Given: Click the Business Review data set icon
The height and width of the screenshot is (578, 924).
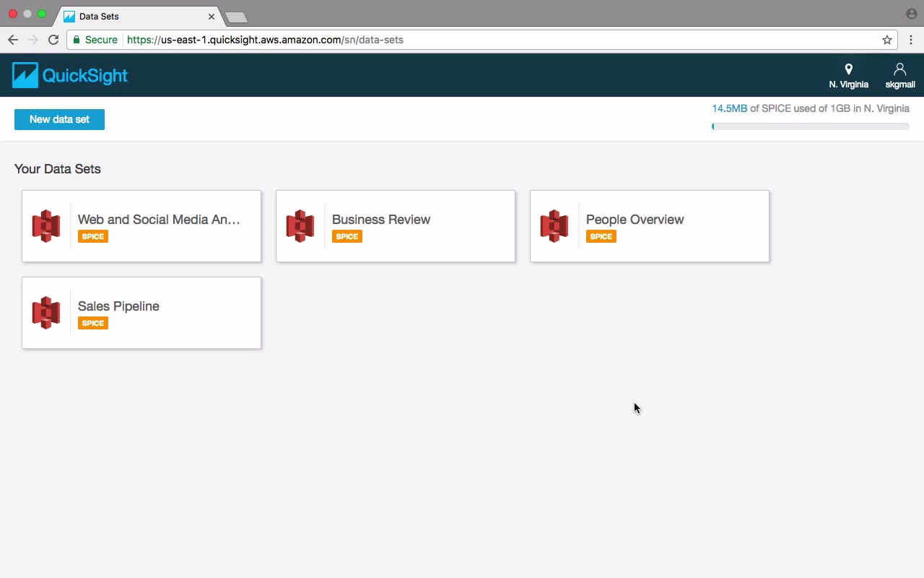Looking at the screenshot, I should 300,226.
